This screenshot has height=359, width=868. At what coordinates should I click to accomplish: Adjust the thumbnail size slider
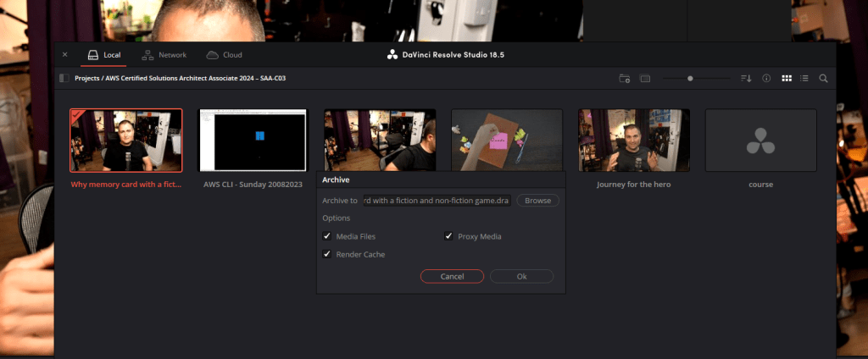point(690,79)
